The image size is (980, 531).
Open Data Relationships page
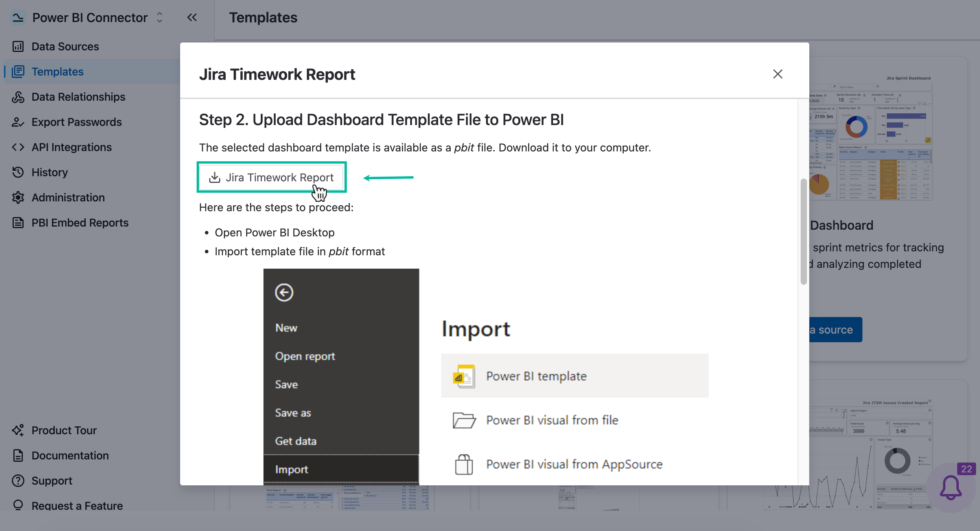coord(78,97)
